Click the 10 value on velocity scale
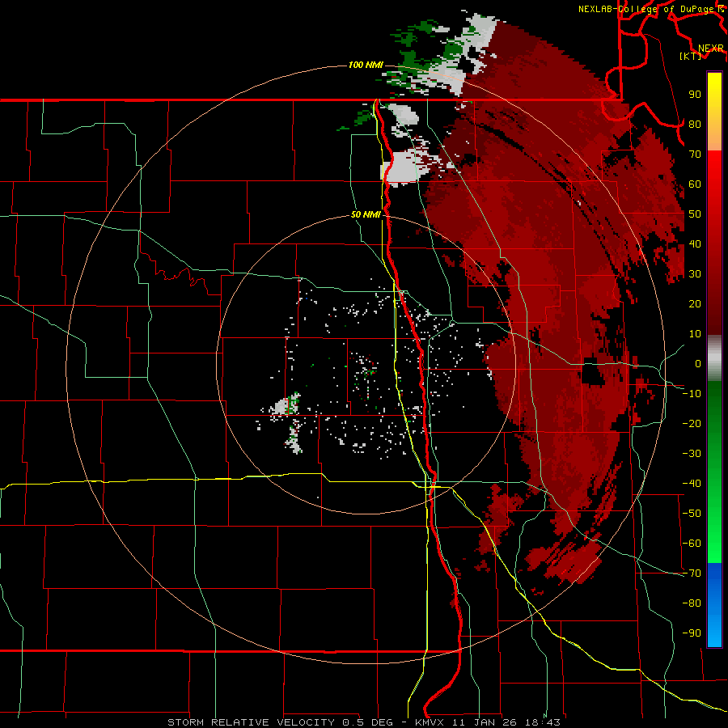 (695, 334)
